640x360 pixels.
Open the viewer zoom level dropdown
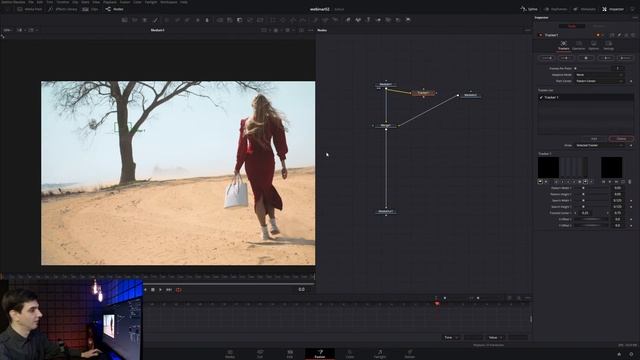7,30
